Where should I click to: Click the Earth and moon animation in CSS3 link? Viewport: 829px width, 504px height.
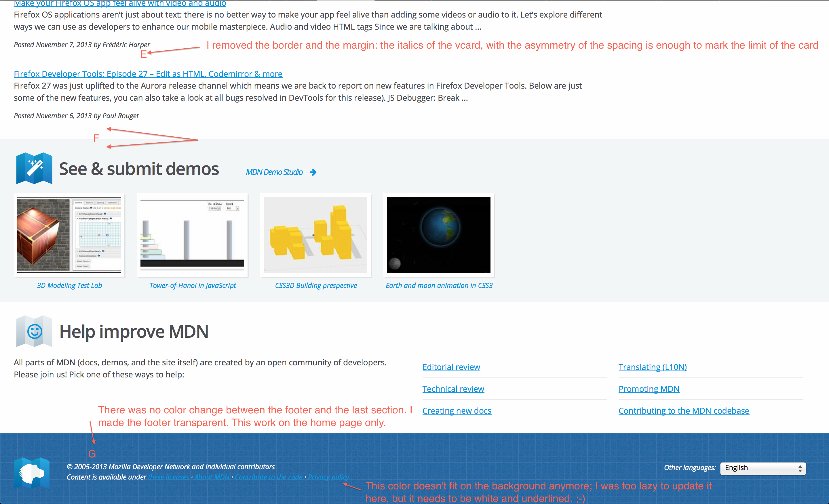coord(439,285)
